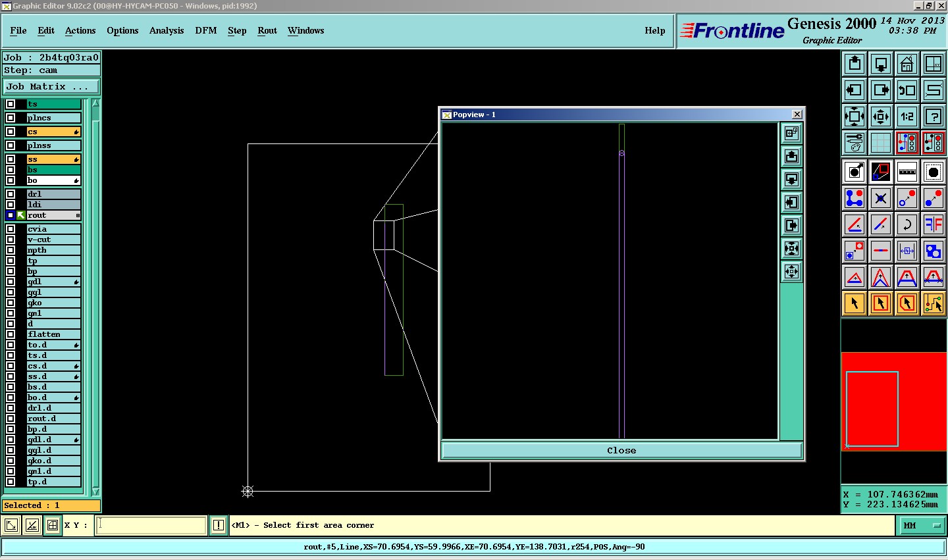This screenshot has width=948, height=560.
Task: Open the Actions menu
Action: click(80, 30)
